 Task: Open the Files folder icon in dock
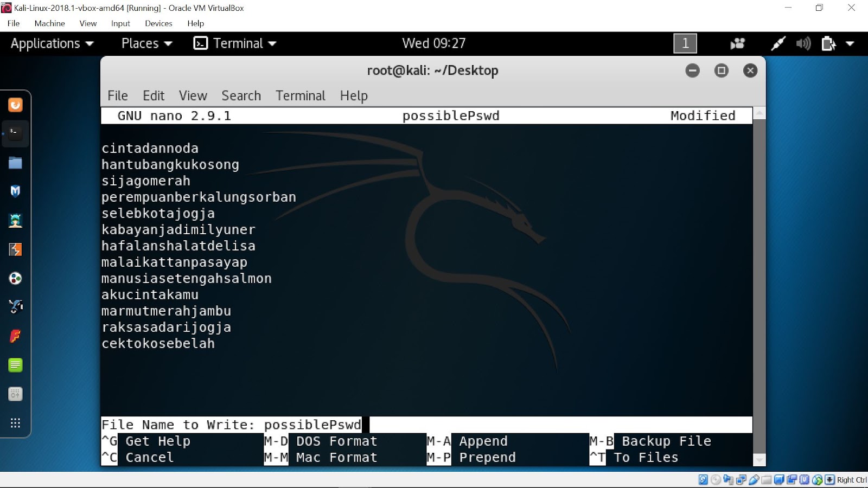point(15,163)
